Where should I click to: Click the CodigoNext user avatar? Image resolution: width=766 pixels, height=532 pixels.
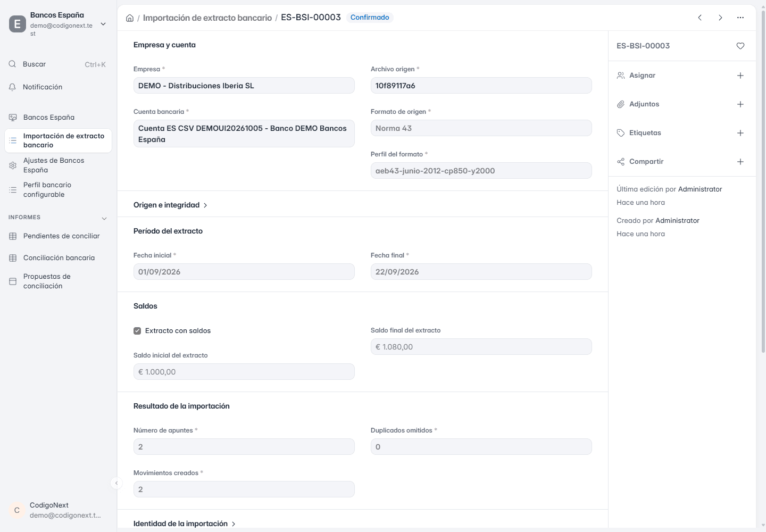pos(17,510)
